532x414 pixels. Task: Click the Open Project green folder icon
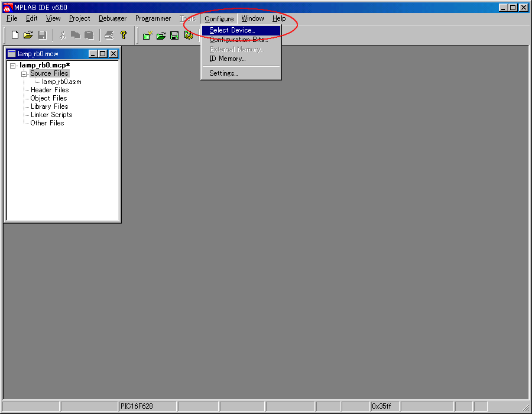161,35
